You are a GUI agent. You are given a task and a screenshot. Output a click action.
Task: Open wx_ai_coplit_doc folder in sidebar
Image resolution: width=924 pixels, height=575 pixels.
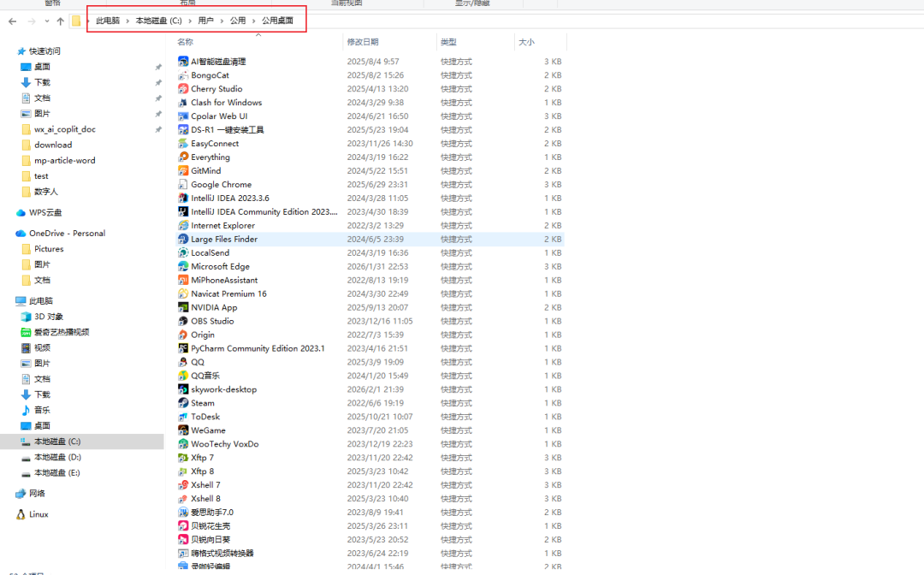(65, 129)
